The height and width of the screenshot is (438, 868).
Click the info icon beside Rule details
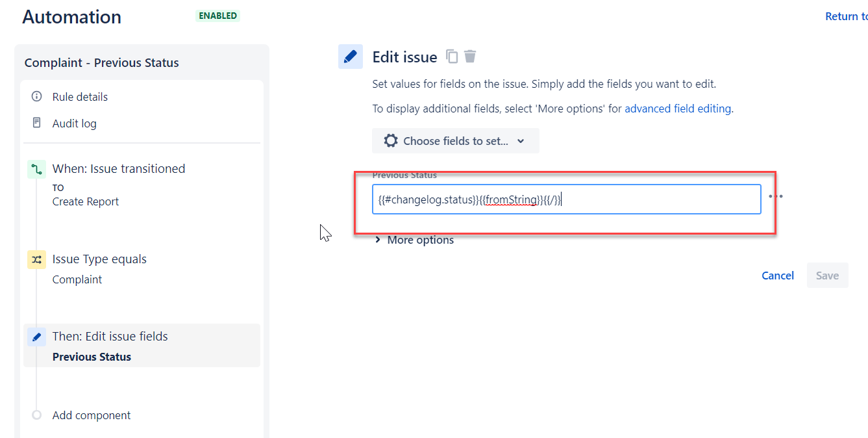pyautogui.click(x=36, y=96)
